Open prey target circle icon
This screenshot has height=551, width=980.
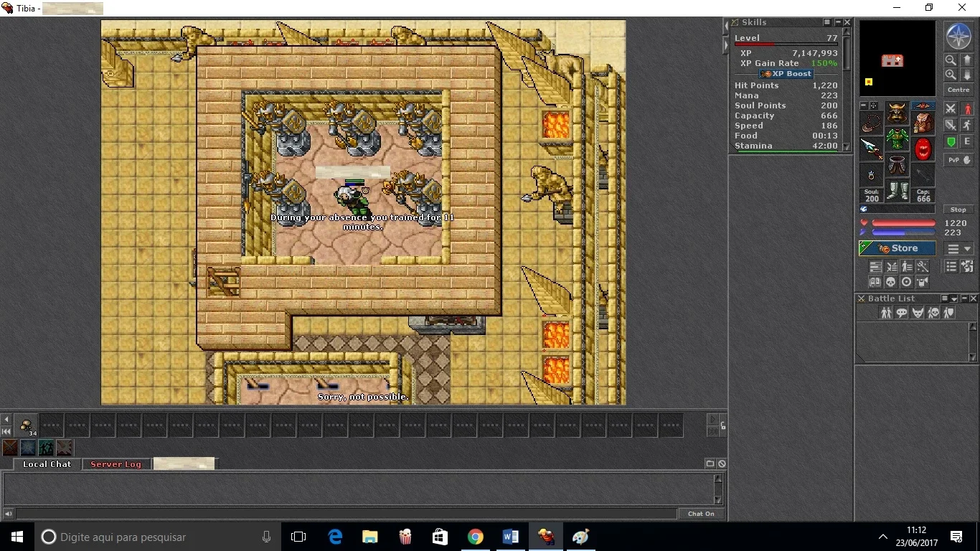tap(907, 282)
